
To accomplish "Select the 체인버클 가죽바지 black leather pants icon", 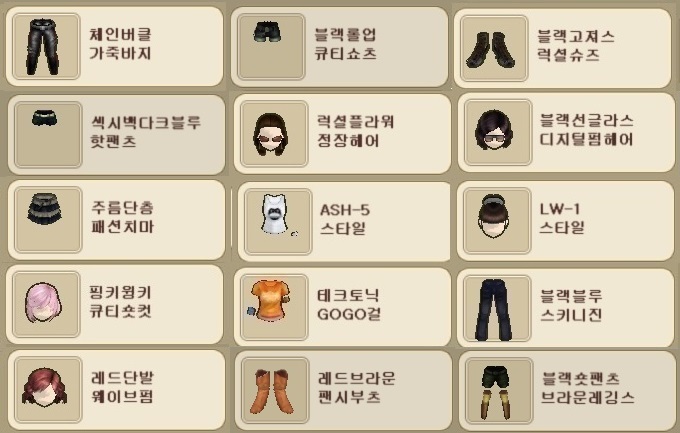I will pyautogui.click(x=46, y=46).
